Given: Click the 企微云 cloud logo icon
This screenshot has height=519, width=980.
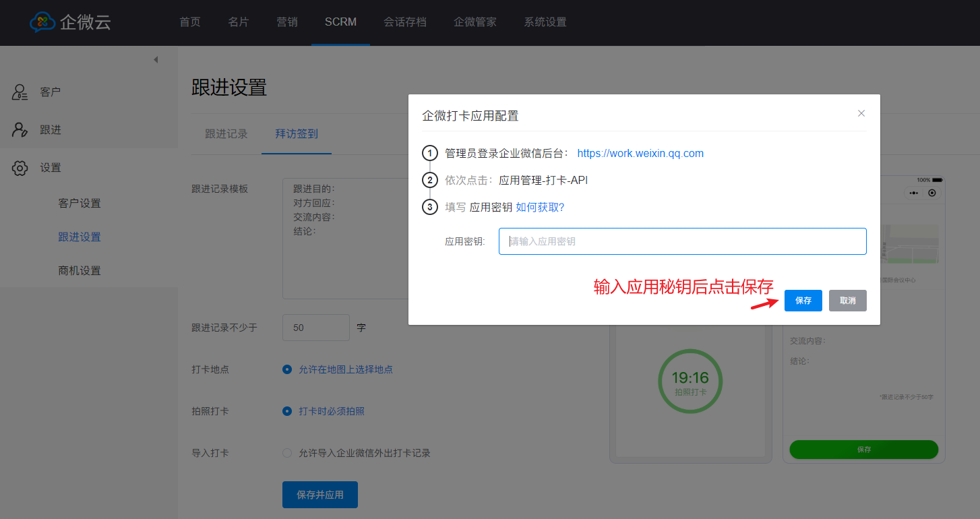Looking at the screenshot, I should [42, 22].
